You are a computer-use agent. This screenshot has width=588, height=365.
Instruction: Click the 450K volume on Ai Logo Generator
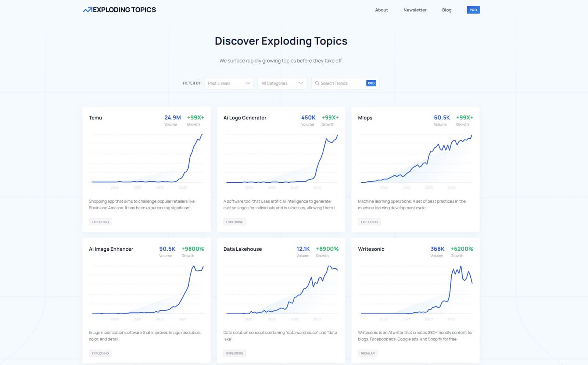point(308,118)
